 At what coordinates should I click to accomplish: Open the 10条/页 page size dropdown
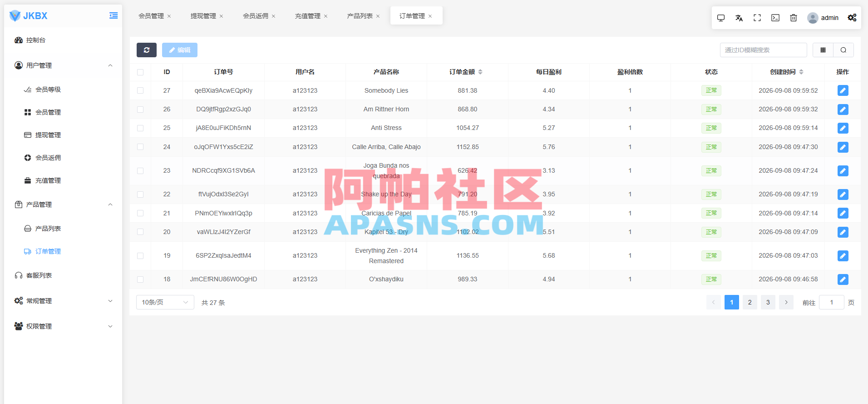[x=165, y=302]
